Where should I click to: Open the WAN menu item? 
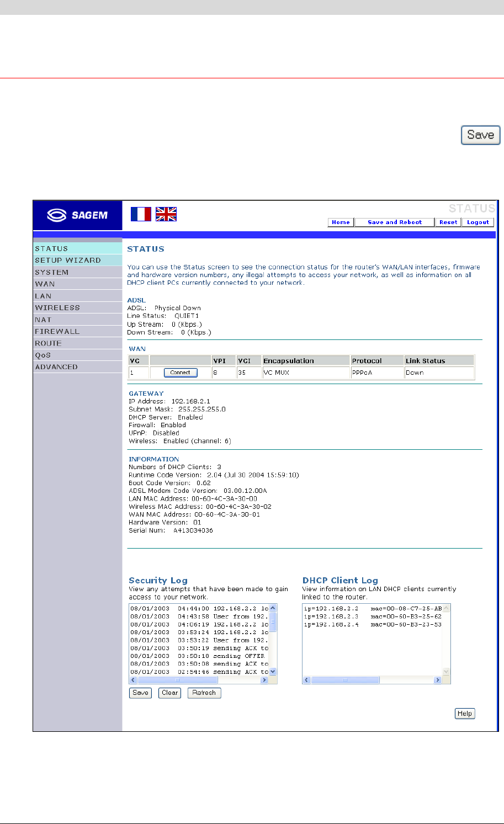click(x=77, y=284)
